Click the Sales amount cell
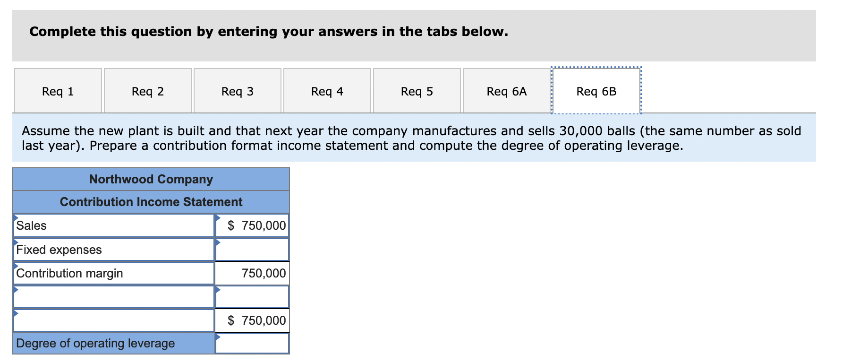 click(253, 225)
